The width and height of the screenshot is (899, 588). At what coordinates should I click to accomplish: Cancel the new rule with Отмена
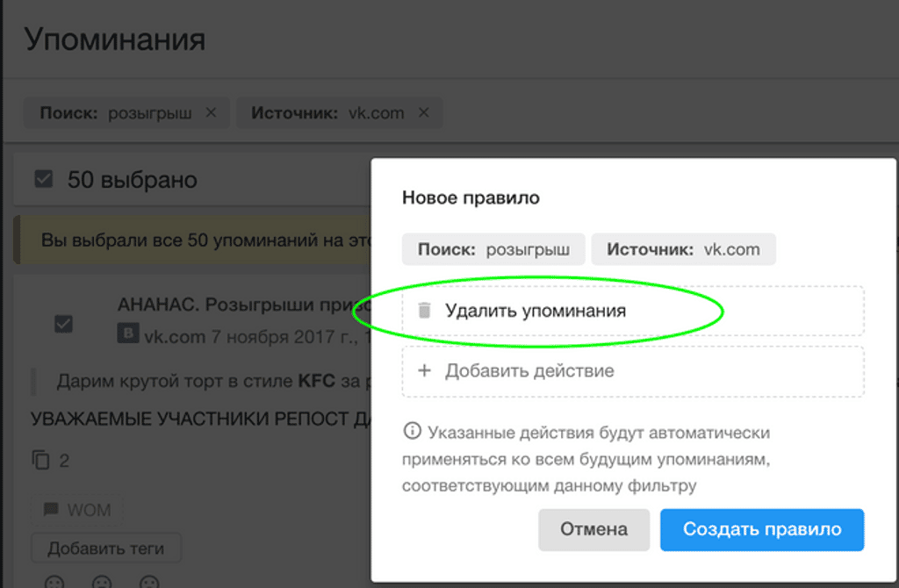(593, 529)
